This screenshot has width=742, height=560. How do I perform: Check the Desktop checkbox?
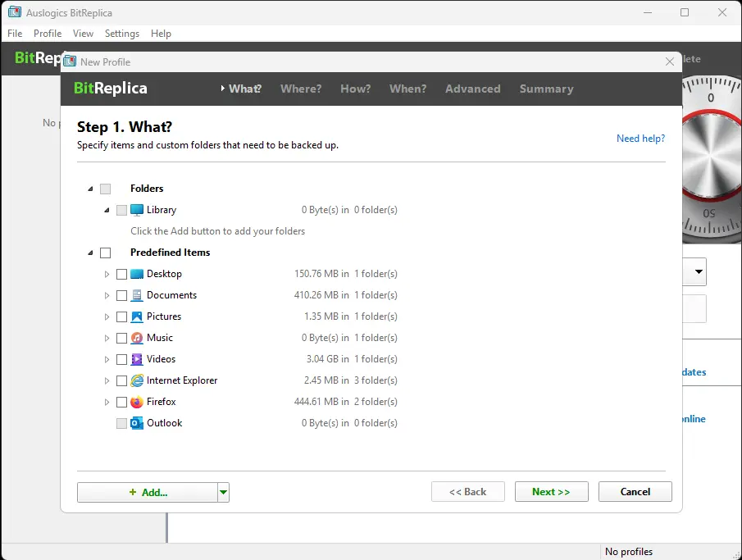click(121, 274)
